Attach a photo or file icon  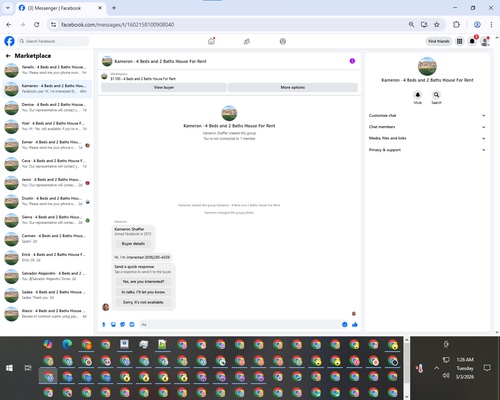click(x=113, y=324)
